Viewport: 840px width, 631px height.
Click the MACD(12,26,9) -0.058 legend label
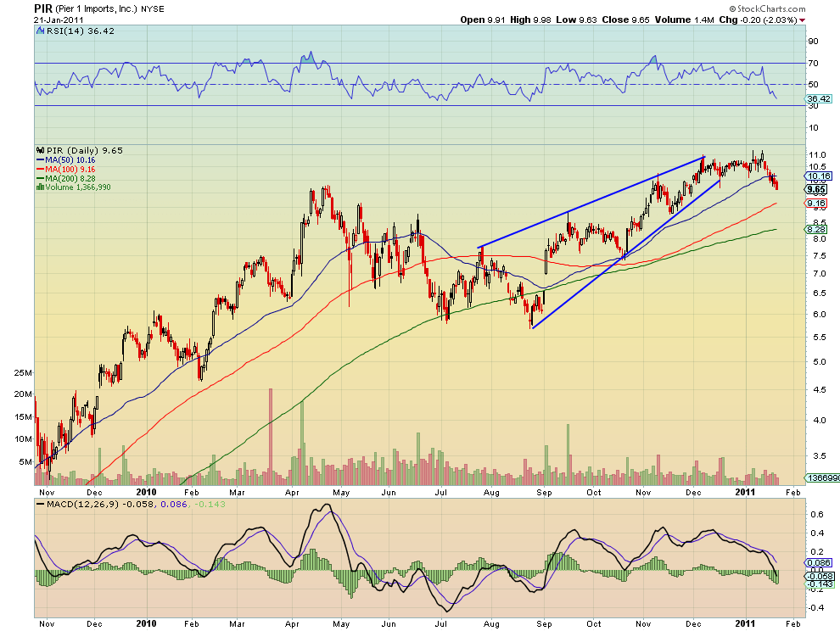click(99, 504)
